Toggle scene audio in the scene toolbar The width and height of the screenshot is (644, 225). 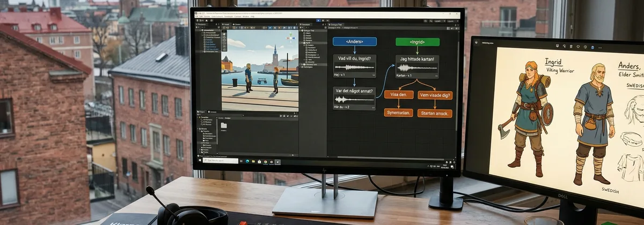click(280, 28)
